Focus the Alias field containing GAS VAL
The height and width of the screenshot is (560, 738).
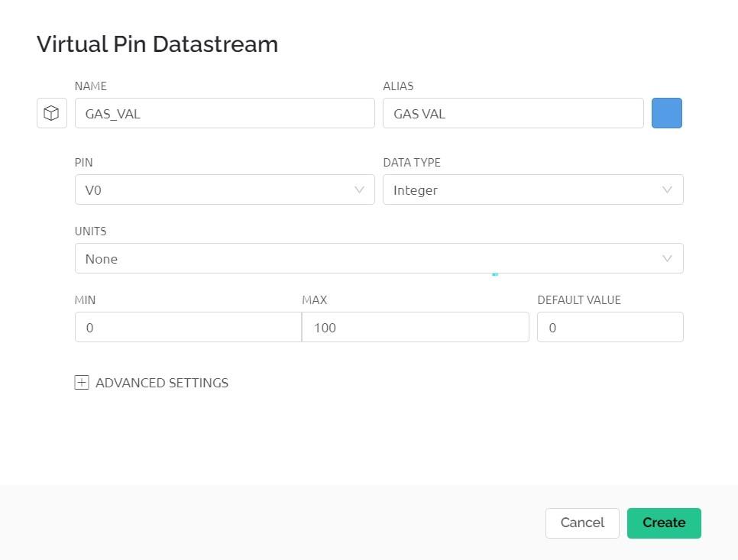point(513,114)
